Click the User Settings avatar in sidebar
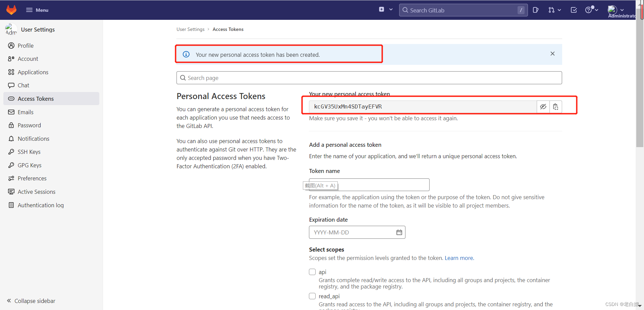Viewport: 644px width, 310px height. 11,29
